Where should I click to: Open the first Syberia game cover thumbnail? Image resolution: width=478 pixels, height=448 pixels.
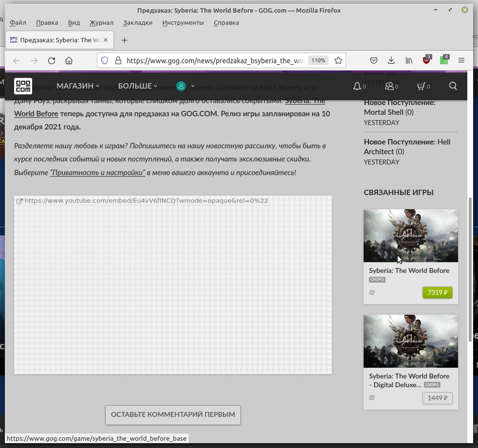(x=411, y=235)
